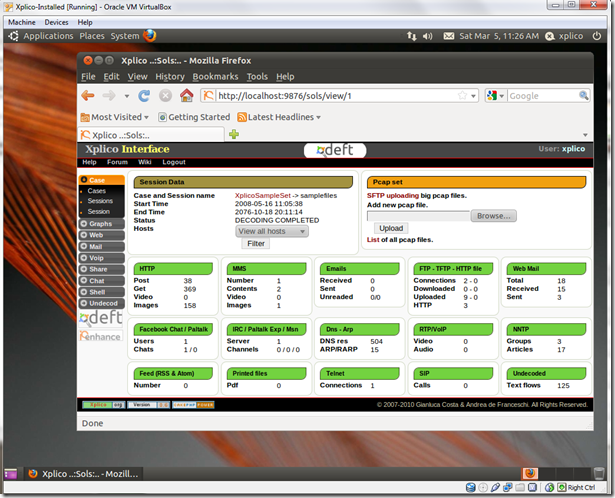Click the VirtualBox hard disk status icon

click(471, 487)
